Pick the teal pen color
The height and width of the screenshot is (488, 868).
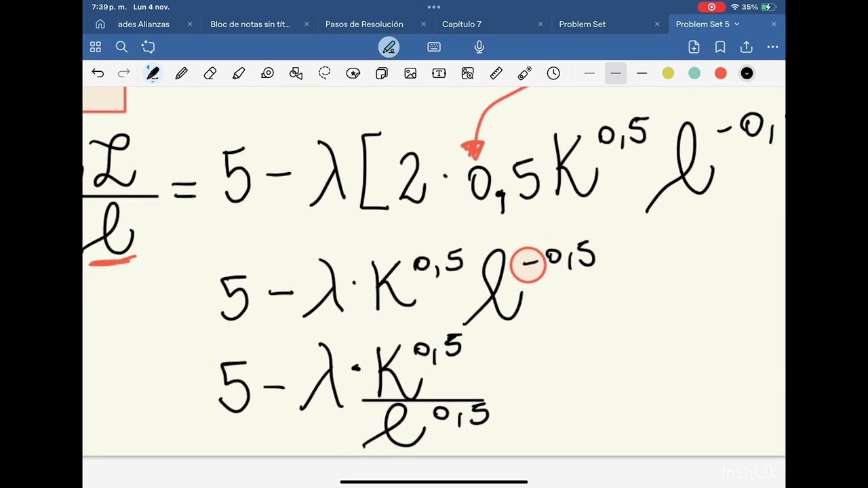694,73
